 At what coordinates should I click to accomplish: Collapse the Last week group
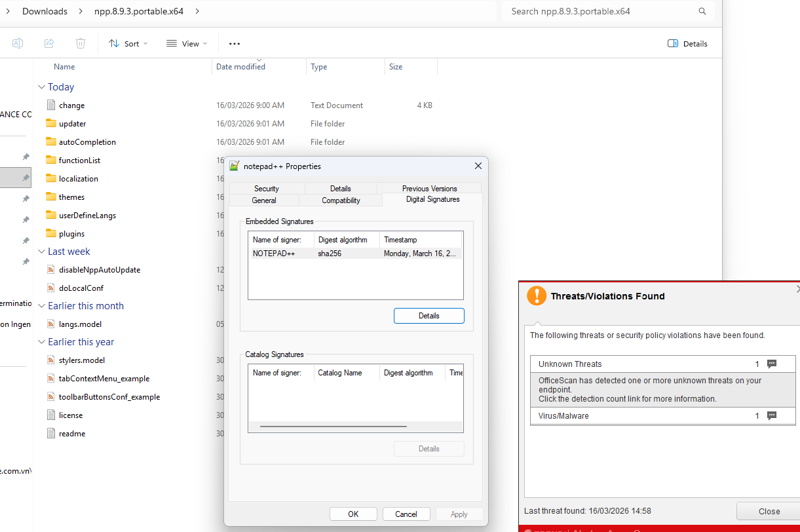click(x=42, y=252)
